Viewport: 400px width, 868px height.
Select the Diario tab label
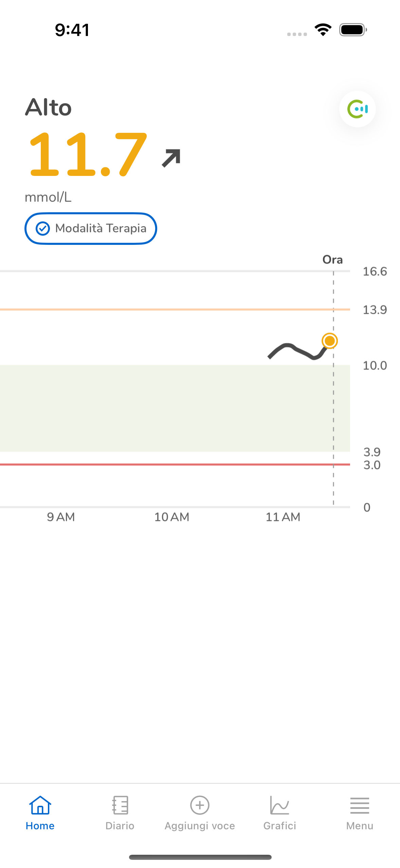[x=120, y=826]
